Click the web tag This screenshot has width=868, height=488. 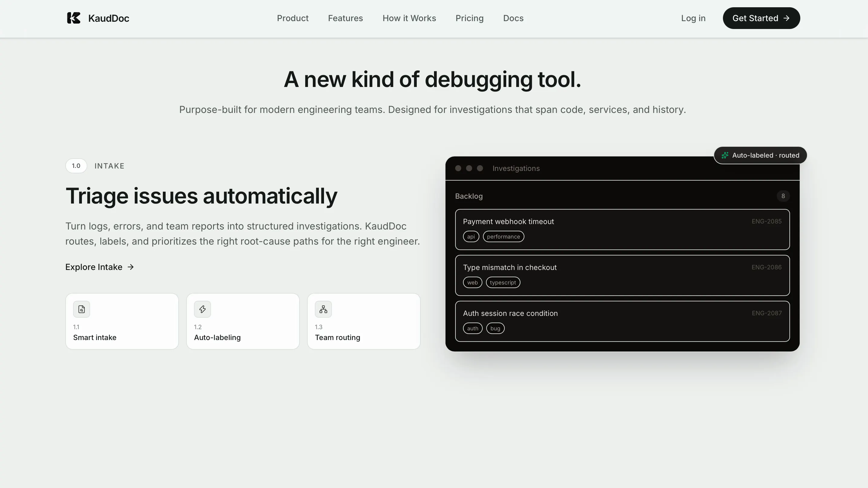472,283
